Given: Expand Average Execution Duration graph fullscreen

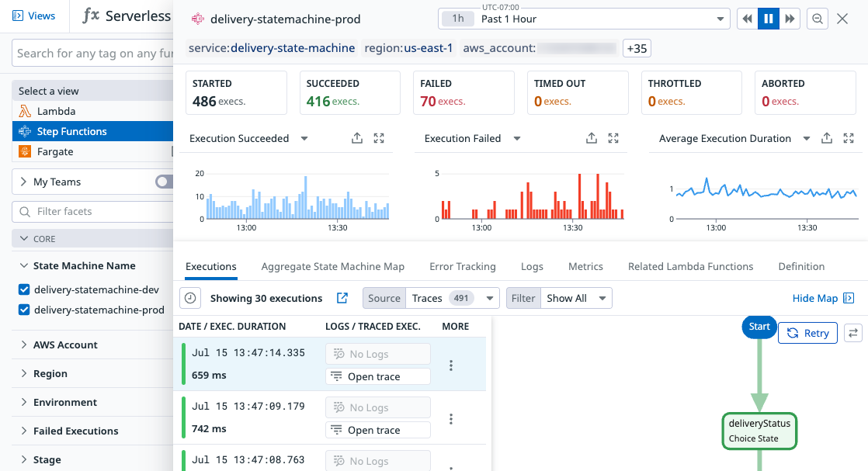Looking at the screenshot, I should 849,138.
